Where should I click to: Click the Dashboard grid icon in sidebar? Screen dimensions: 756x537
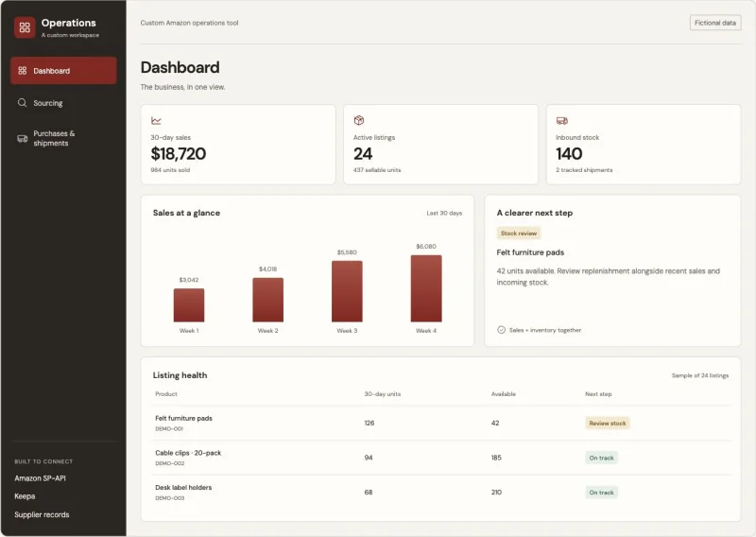(22, 71)
